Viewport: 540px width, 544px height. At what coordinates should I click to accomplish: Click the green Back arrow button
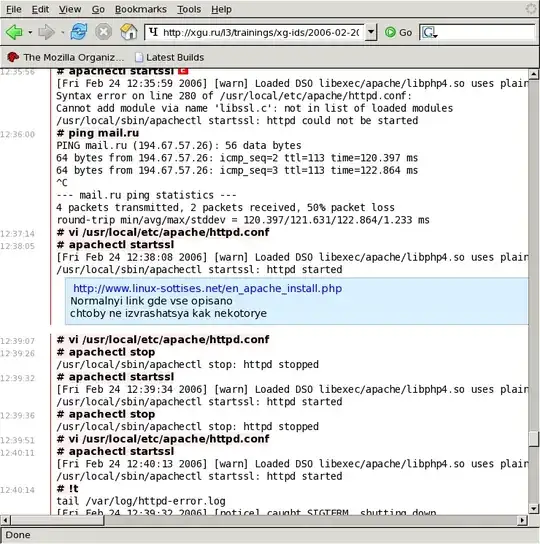click(x=14, y=32)
